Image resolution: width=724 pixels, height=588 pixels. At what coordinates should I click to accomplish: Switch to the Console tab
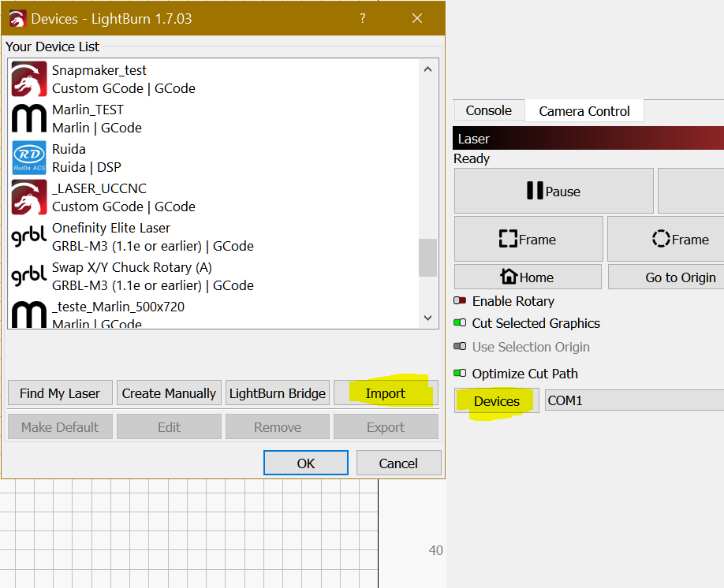click(x=488, y=110)
